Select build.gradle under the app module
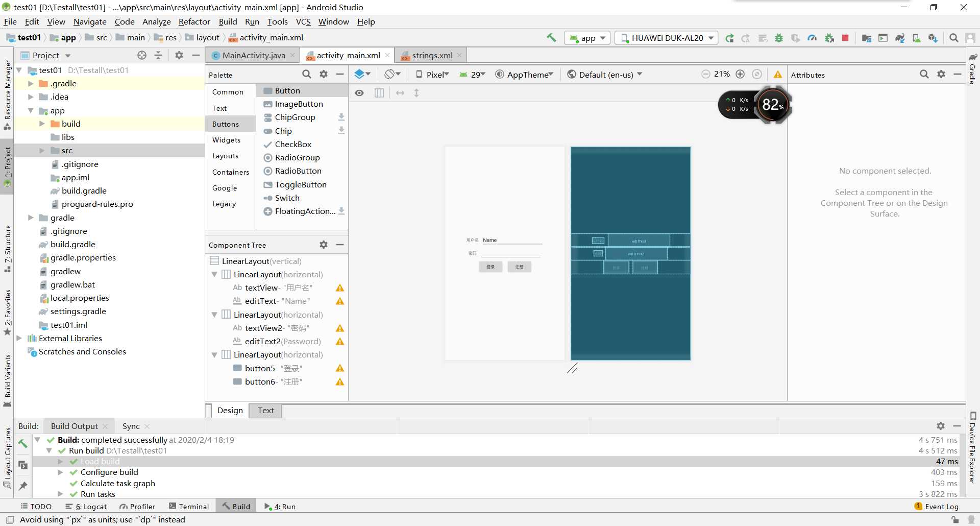The image size is (980, 526). [84, 190]
